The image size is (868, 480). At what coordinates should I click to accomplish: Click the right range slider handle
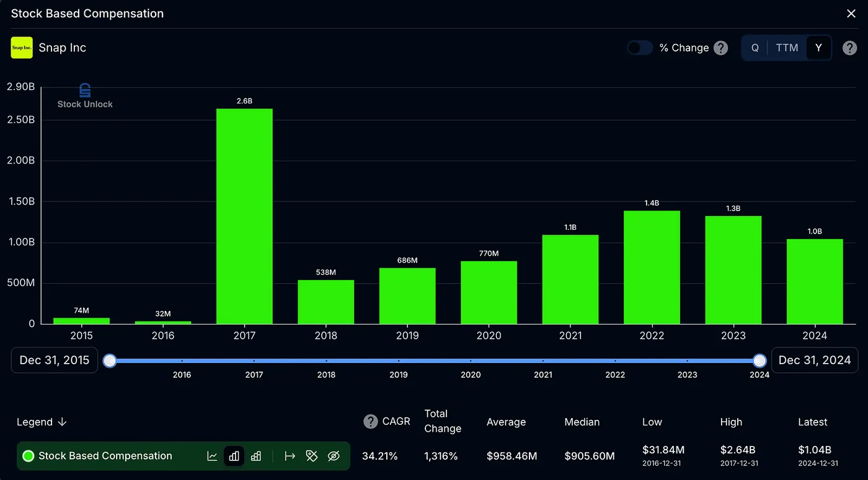point(759,360)
